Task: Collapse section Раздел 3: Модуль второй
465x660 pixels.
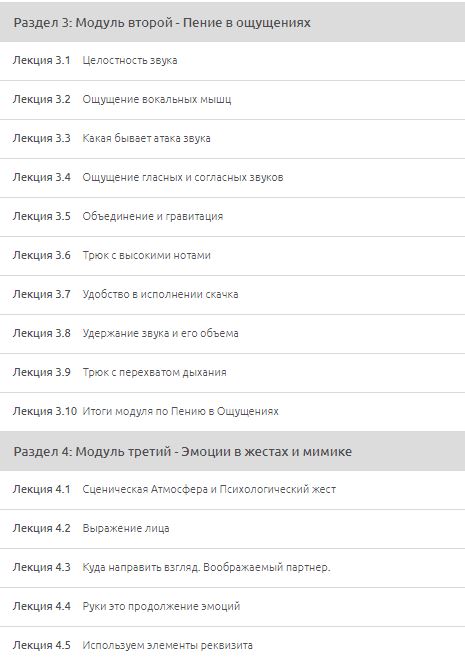Action: pos(232,22)
